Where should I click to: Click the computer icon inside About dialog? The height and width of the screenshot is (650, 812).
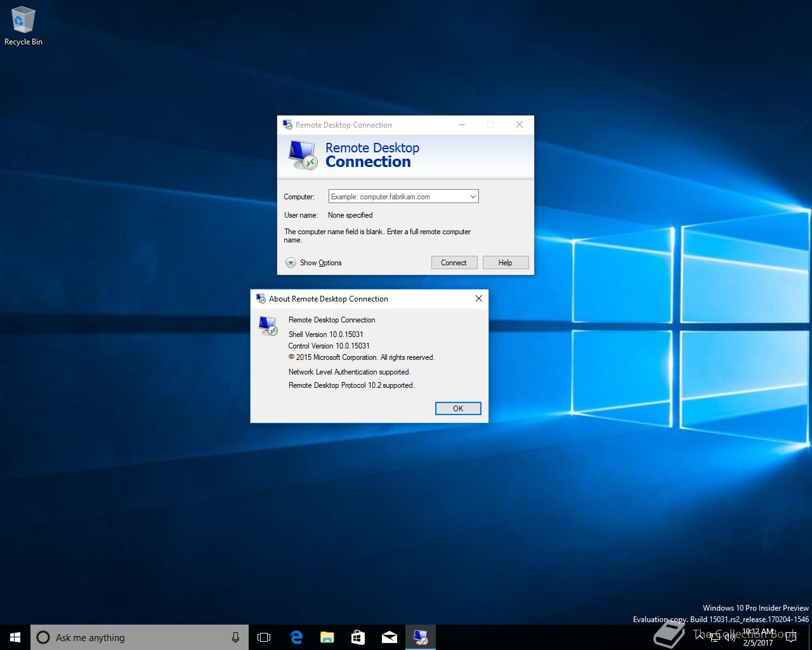[x=268, y=326]
